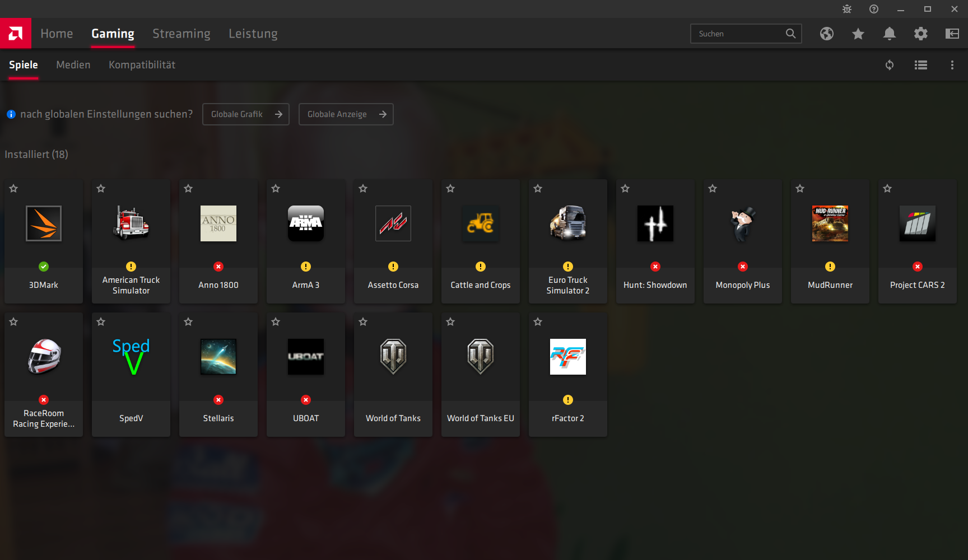This screenshot has width=968, height=560.
Task: Favorite Project CARS 2 with star
Action: click(887, 189)
